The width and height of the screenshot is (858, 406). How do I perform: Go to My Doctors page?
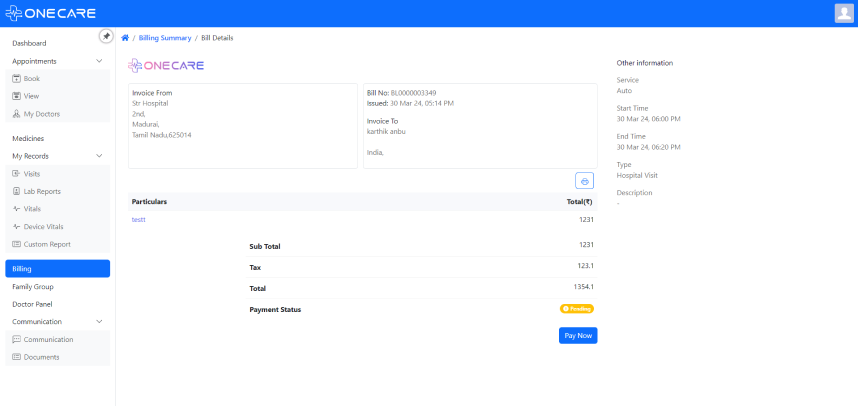41,114
